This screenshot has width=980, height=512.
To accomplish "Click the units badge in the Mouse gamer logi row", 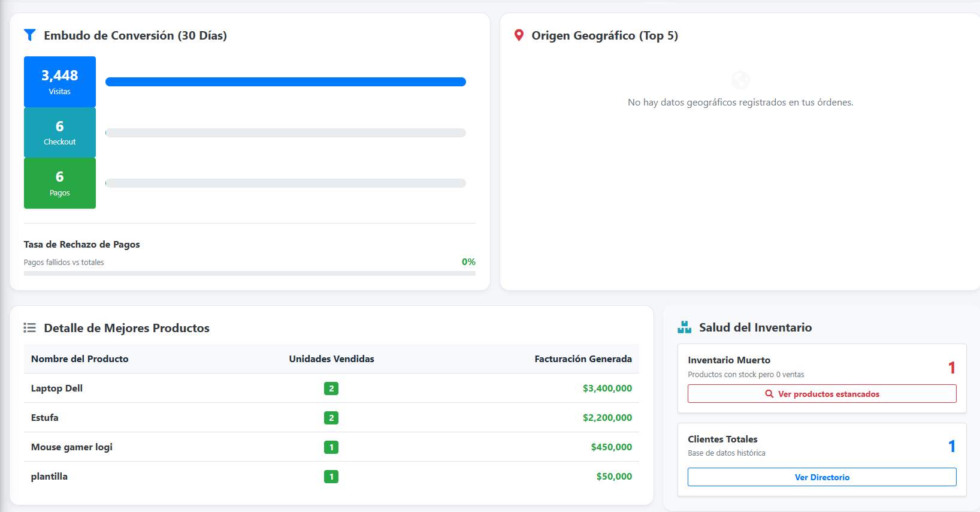I will (331, 447).
